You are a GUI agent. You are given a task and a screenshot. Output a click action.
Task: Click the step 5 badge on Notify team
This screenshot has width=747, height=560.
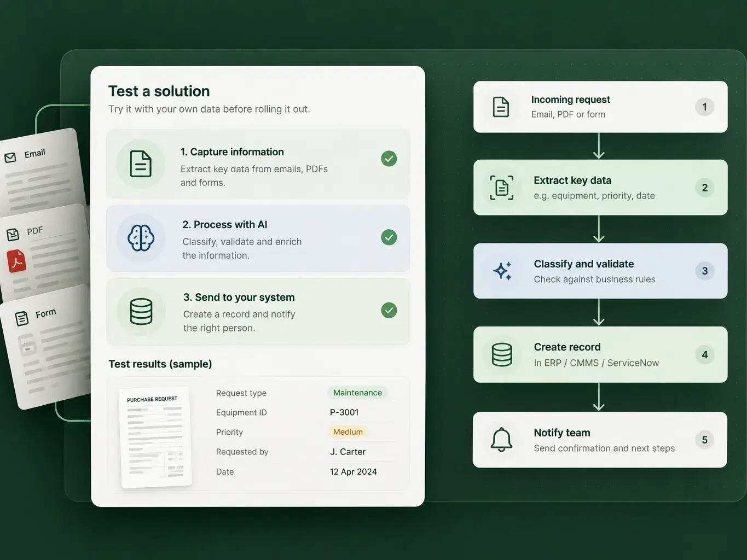click(705, 440)
